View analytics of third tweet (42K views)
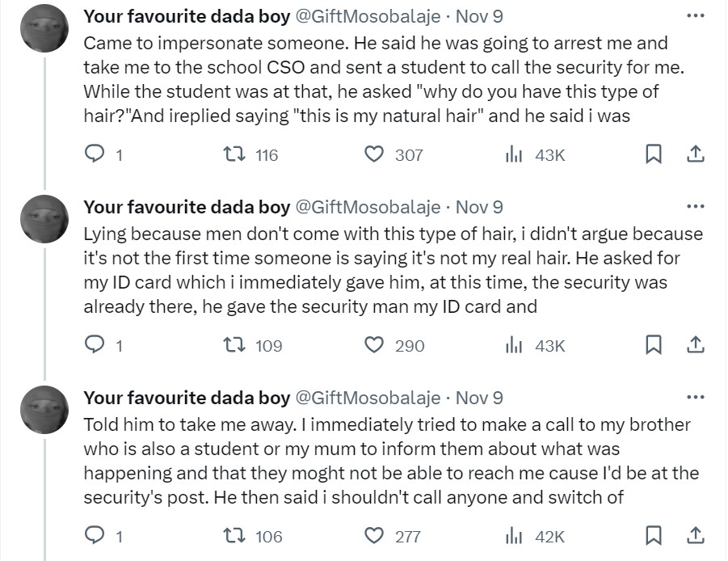Image resolution: width=728 pixels, height=561 pixels. 515,536
